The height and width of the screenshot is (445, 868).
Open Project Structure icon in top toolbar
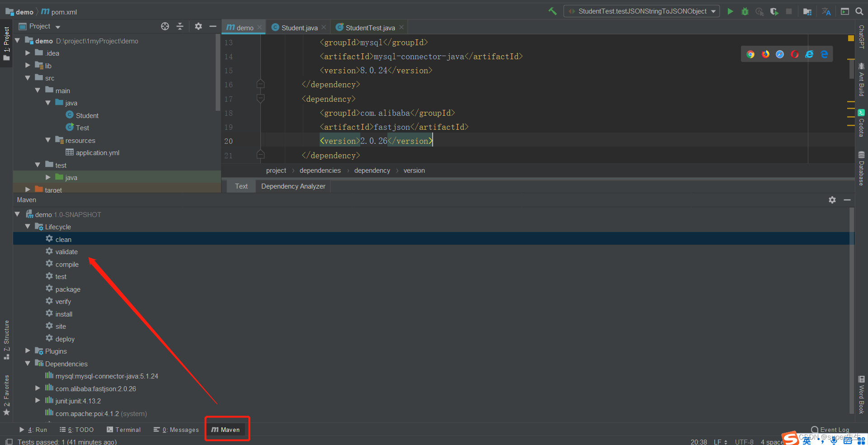point(807,11)
